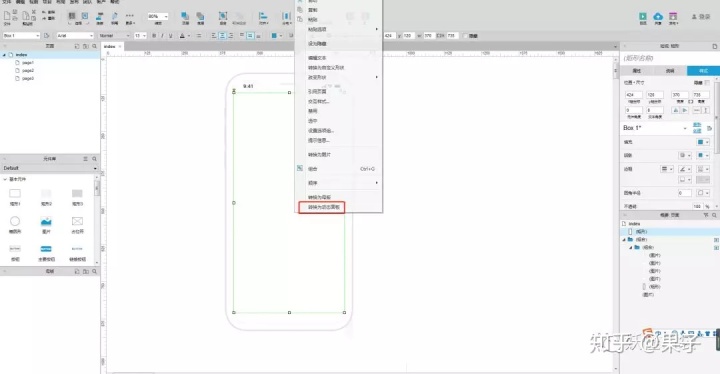Choose Convert to Image menu entry

click(x=319, y=154)
